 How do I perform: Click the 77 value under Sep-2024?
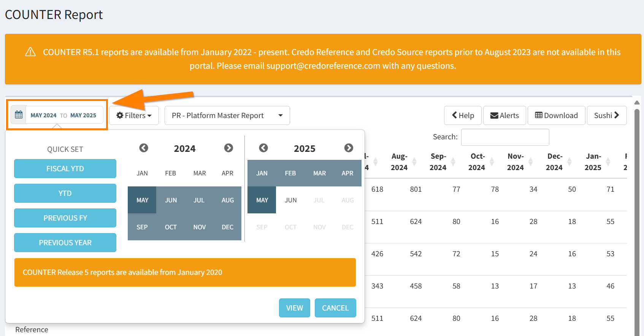pos(456,189)
